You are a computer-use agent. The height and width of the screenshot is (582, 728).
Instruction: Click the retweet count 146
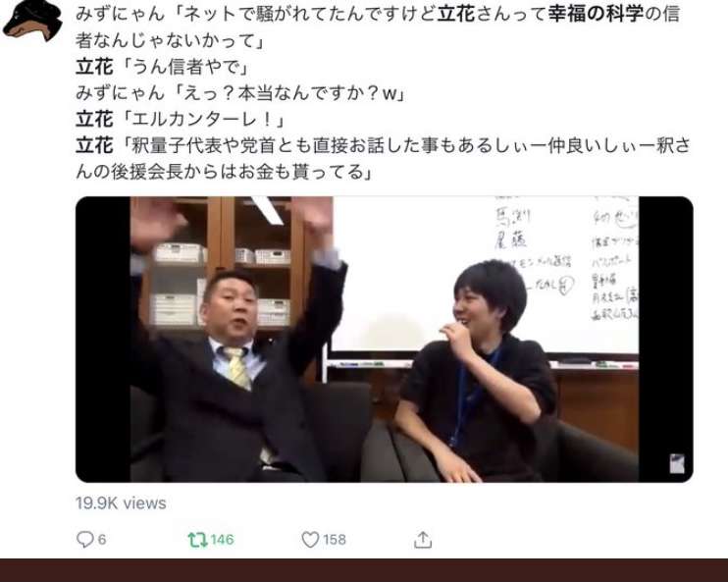[x=222, y=539]
